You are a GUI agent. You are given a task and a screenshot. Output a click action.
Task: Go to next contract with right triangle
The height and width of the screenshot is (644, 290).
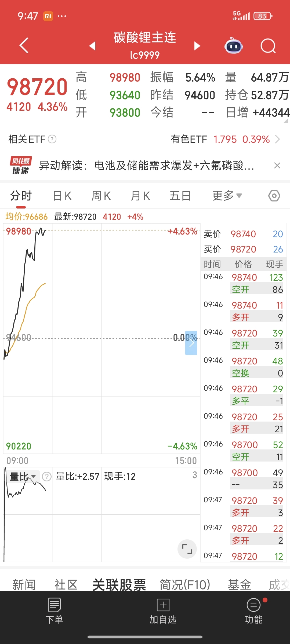coord(197,46)
